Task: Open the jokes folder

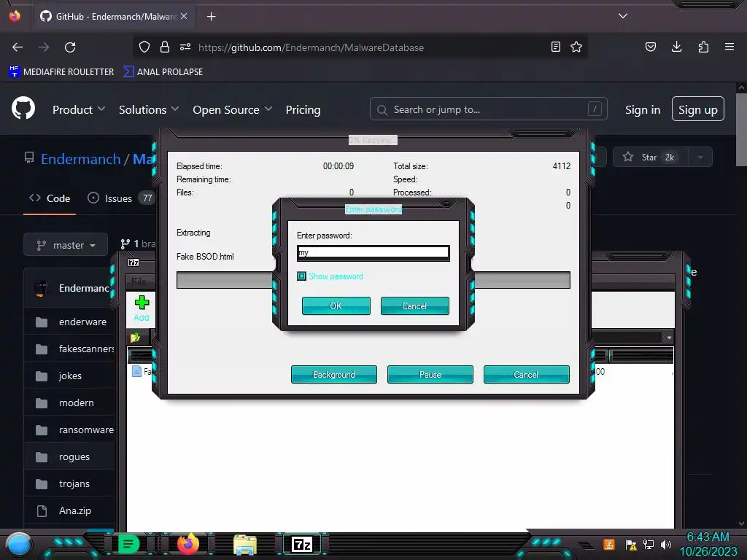Action: (x=70, y=376)
